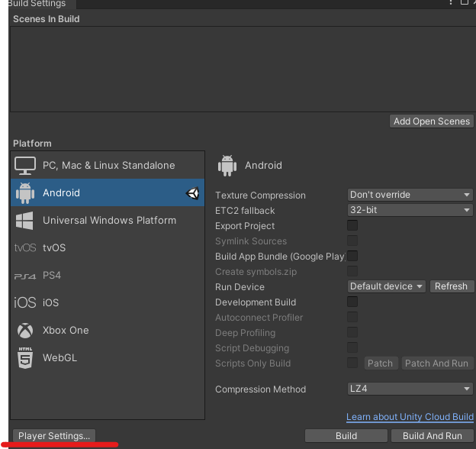The height and width of the screenshot is (449, 476).
Task: Select the Xbox One platform row
Action: pyautogui.click(x=108, y=330)
